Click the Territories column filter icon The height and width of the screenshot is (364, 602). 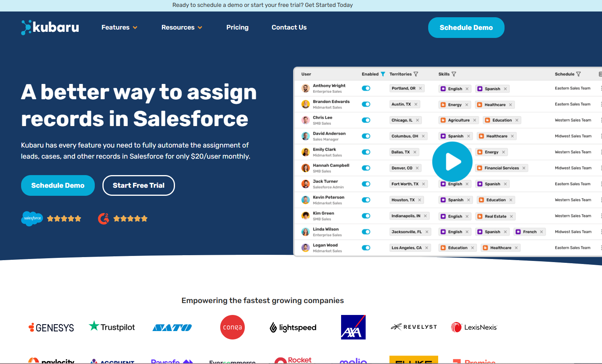[416, 74]
